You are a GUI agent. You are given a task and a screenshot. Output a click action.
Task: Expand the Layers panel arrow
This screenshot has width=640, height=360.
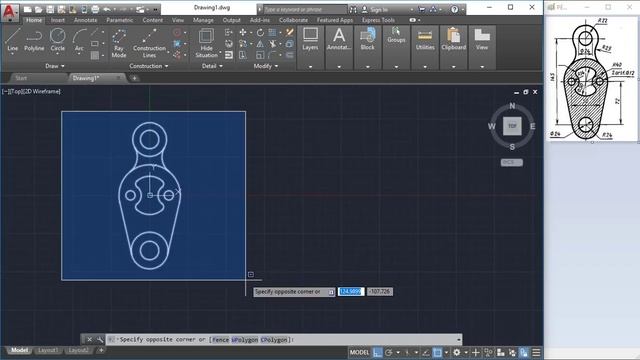(x=310, y=67)
